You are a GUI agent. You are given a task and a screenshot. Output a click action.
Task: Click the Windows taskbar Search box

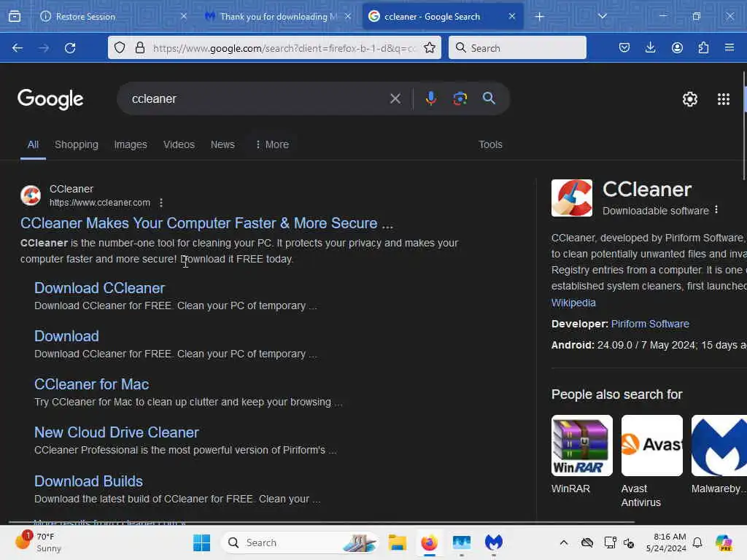(299, 542)
